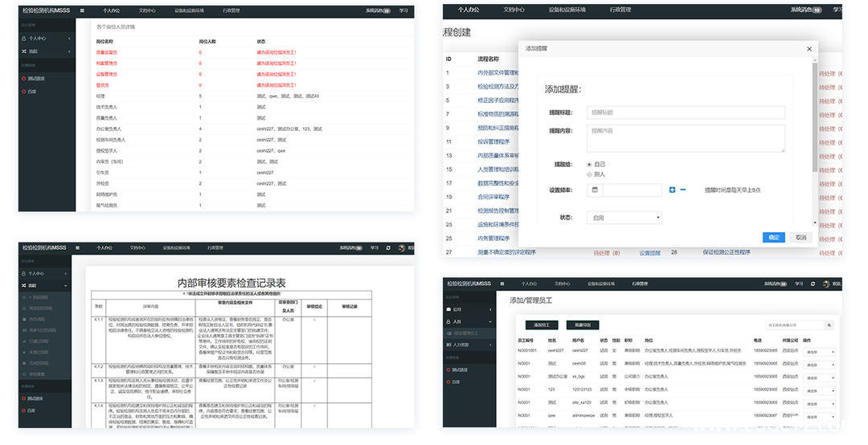
Task: Open action dropdown for xs_bgs employee row
Action: [x=819, y=378]
